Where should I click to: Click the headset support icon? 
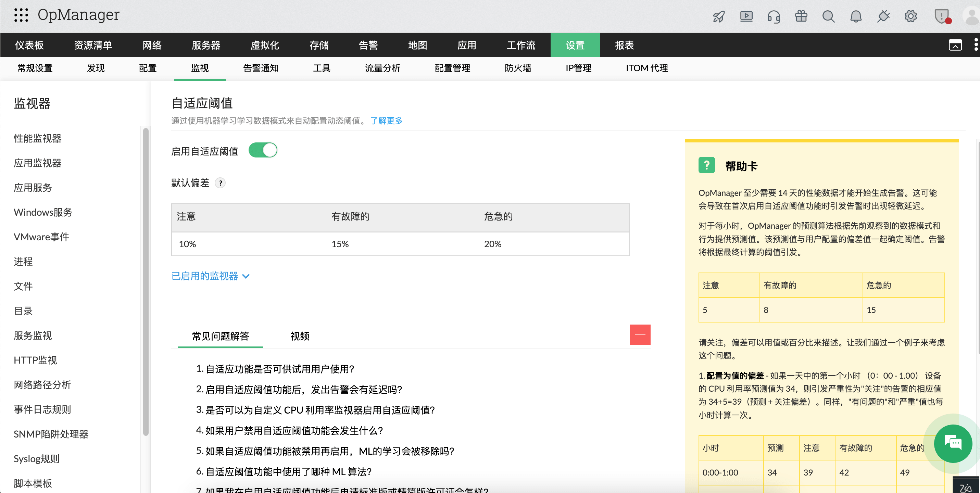774,16
